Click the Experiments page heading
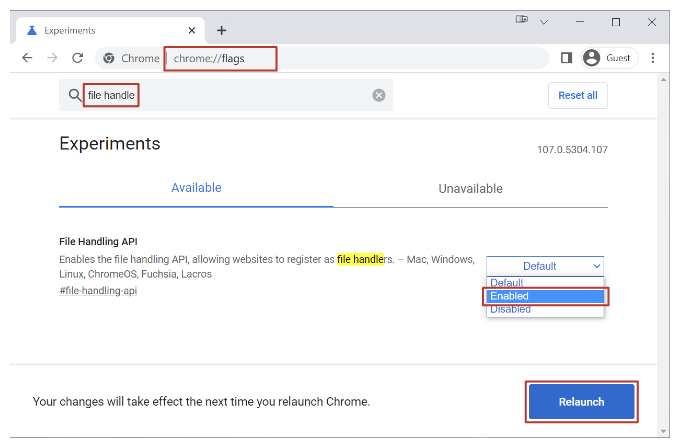Image resolution: width=680 pixels, height=448 pixels. [110, 144]
